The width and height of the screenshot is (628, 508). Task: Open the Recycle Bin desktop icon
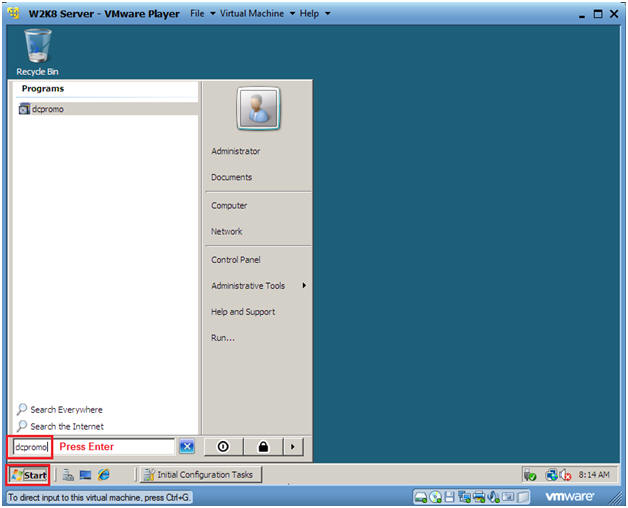tap(37, 52)
